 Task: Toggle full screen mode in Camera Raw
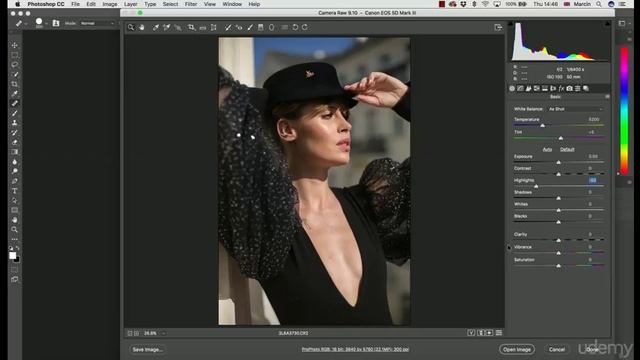[498, 27]
